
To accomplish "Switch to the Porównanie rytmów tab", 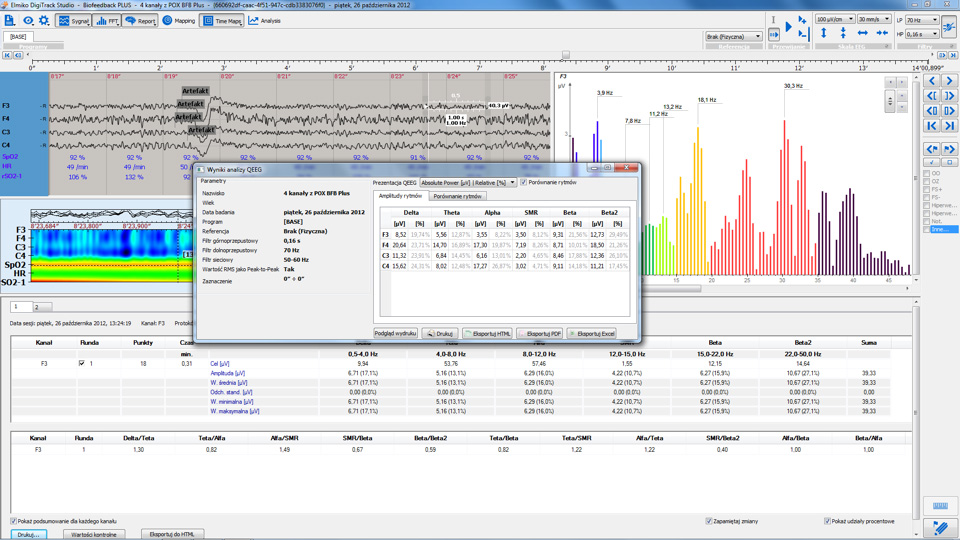I will pos(458,196).
